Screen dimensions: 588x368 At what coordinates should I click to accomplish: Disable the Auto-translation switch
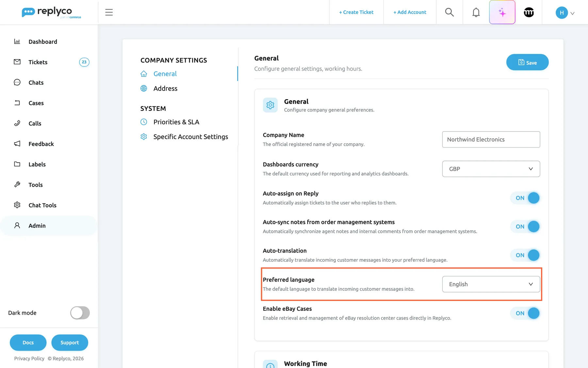[x=525, y=255]
